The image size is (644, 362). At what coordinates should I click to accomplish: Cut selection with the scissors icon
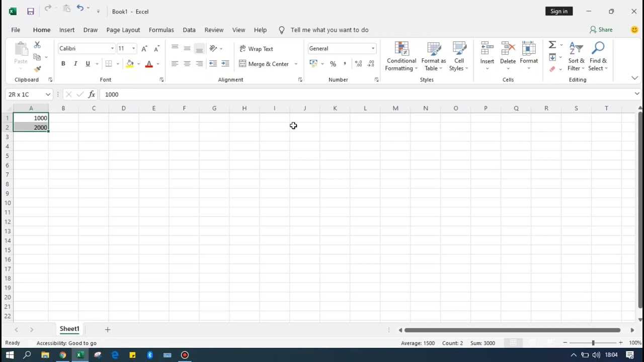pyautogui.click(x=37, y=45)
